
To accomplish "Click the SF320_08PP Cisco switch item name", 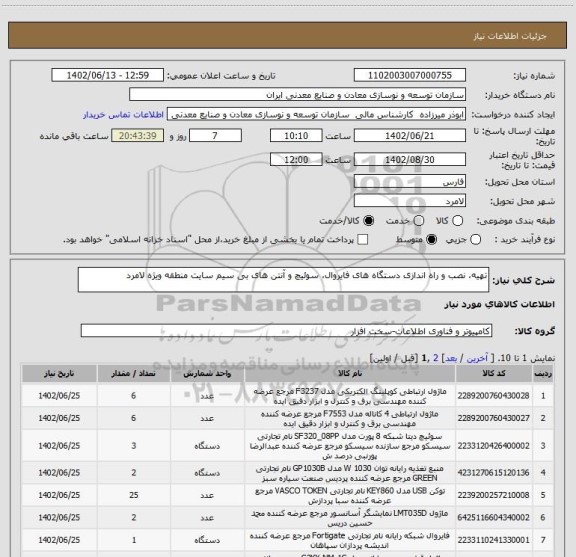I will 350,446.
